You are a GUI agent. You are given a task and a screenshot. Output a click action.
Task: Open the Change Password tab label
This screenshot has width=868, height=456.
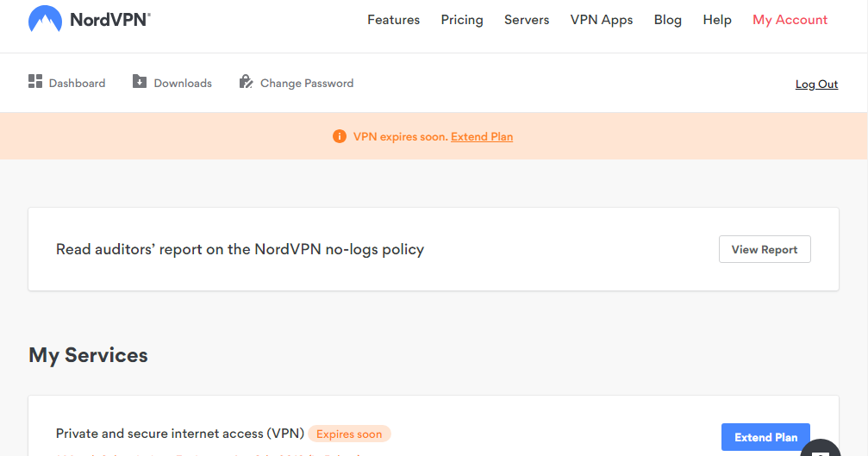307,84
